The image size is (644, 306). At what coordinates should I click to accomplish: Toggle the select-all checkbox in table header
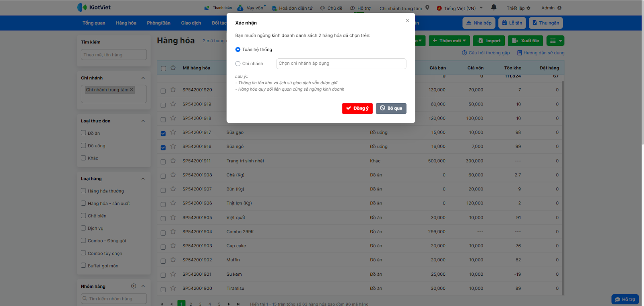[x=163, y=68]
